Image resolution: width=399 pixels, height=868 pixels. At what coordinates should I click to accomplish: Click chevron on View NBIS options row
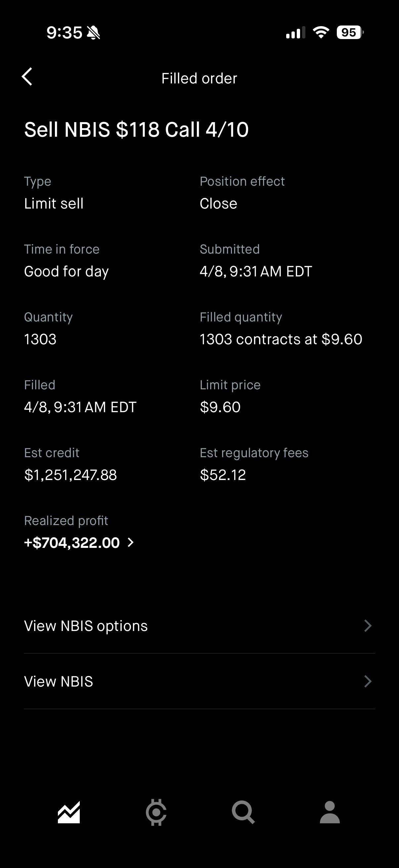(368, 626)
